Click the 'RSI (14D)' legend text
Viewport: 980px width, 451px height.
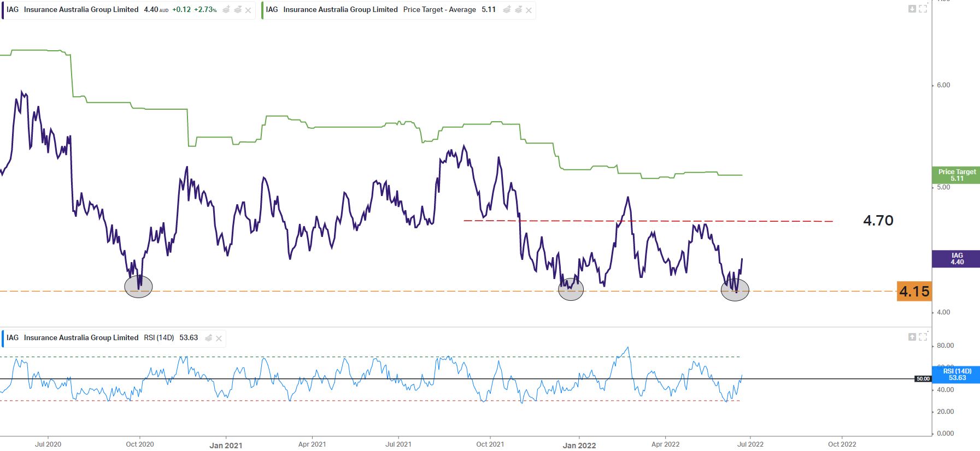pos(159,338)
